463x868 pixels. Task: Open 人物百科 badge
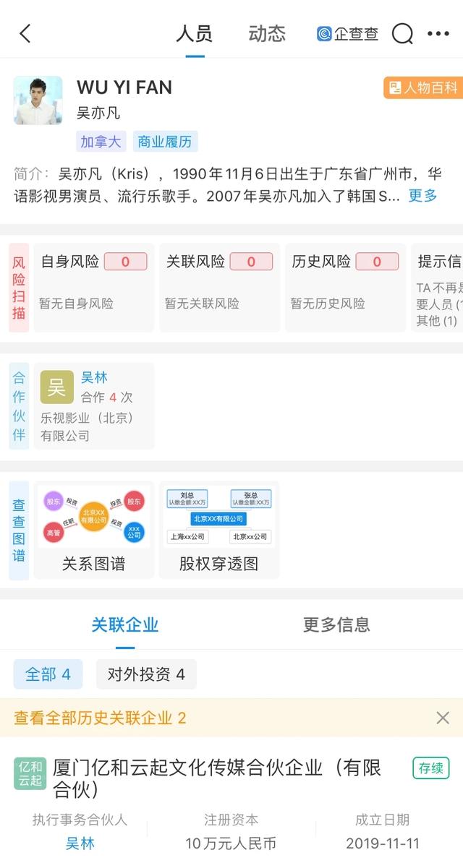(x=423, y=87)
